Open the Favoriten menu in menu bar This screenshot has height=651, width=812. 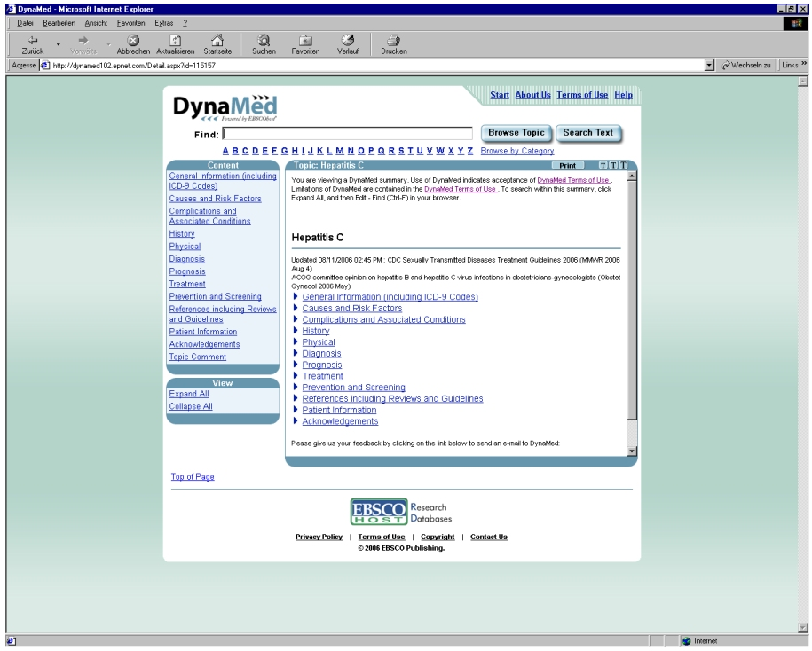(131, 23)
